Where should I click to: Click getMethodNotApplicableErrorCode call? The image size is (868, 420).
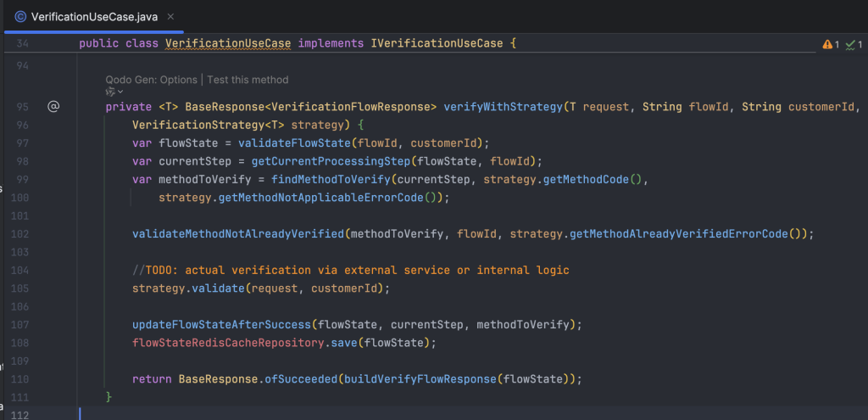pyautogui.click(x=321, y=197)
